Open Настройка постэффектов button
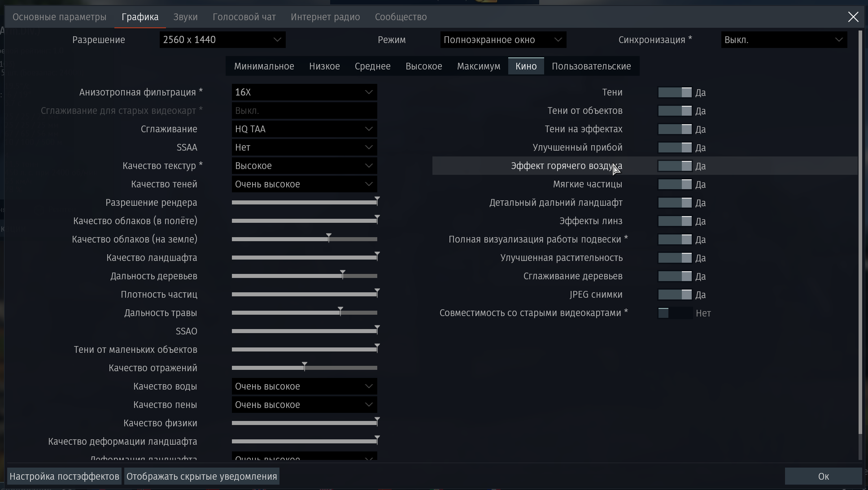Screen dimensions: 868x490 coord(64,477)
